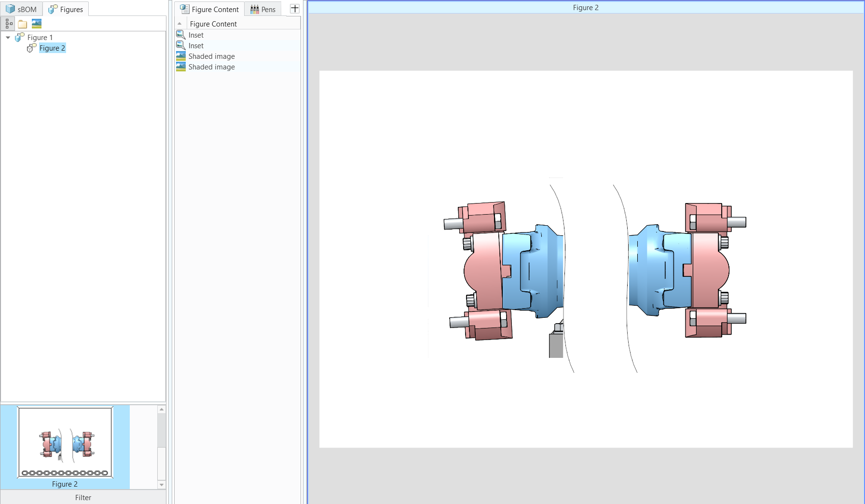Collapse the Figure 1 tree node
The image size is (865, 504).
(7, 37)
